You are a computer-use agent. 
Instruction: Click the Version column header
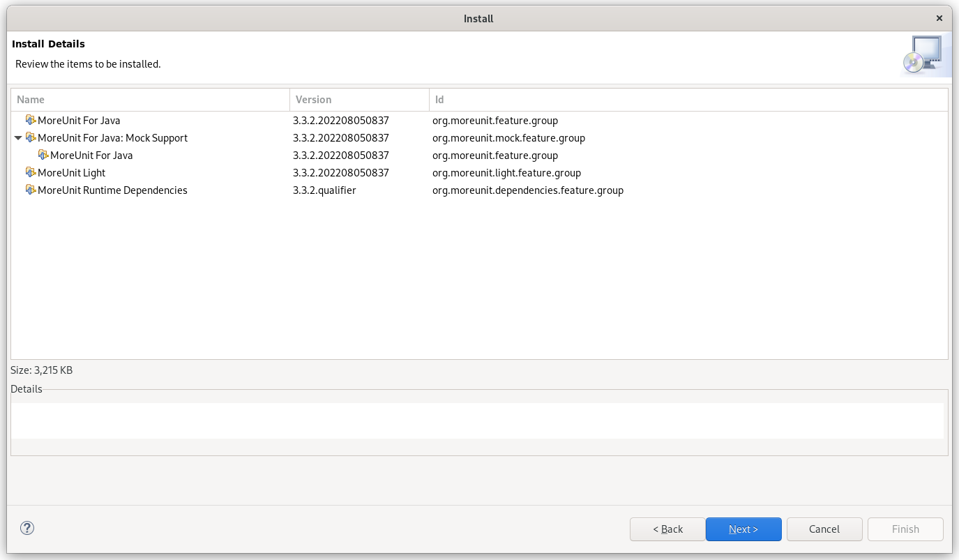[312, 100]
